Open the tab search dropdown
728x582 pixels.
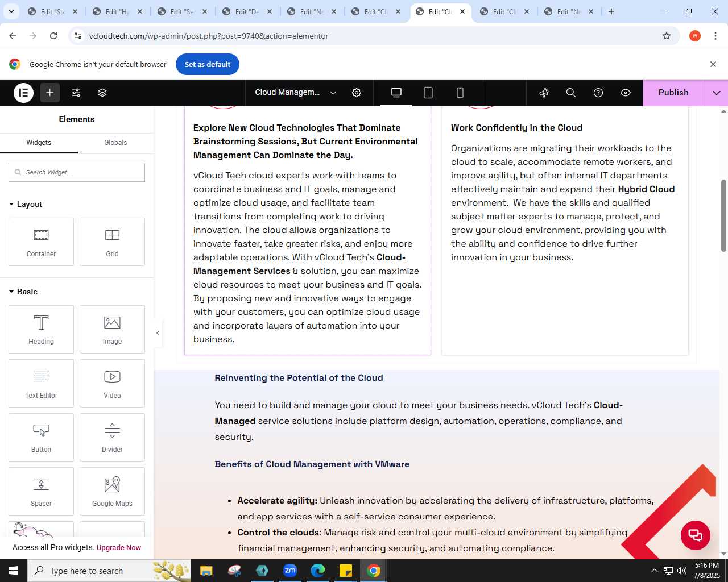(x=11, y=11)
